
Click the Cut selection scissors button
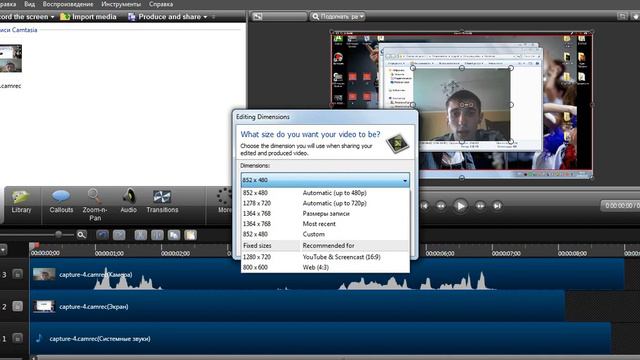tap(140, 235)
